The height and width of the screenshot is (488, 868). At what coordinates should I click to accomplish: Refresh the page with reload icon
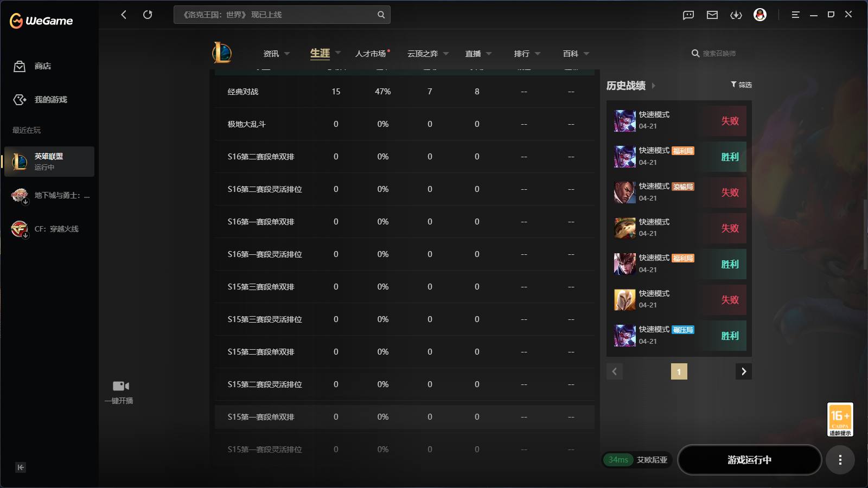(148, 15)
